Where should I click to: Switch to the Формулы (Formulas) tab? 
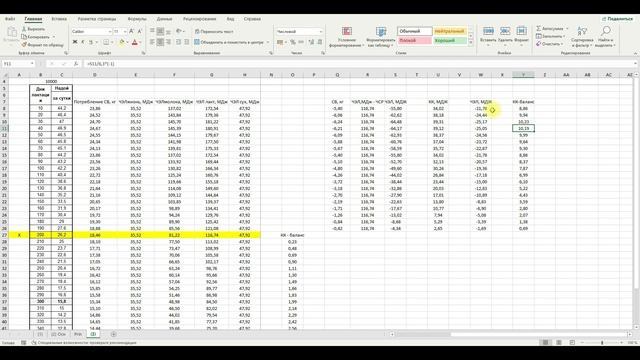(x=137, y=19)
